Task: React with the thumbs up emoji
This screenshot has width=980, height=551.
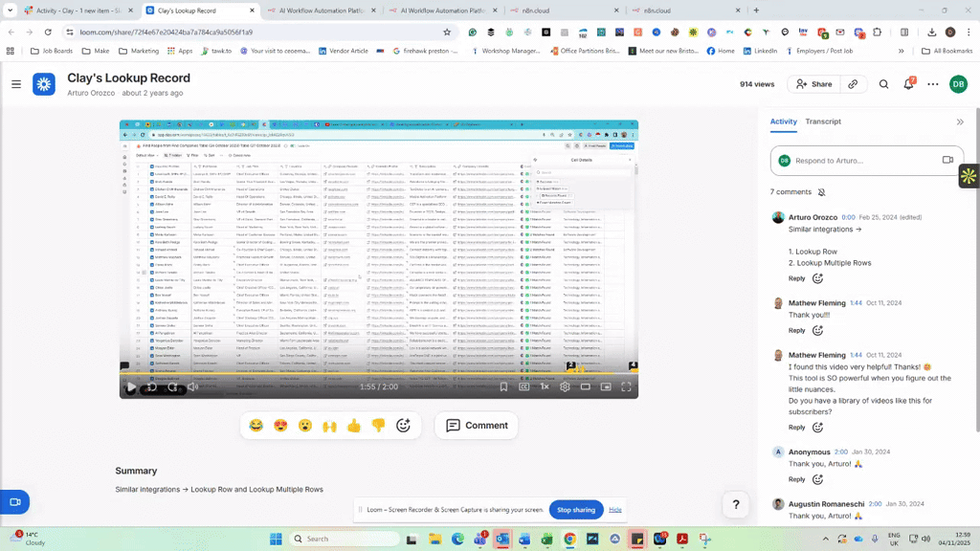Action: pos(354,426)
